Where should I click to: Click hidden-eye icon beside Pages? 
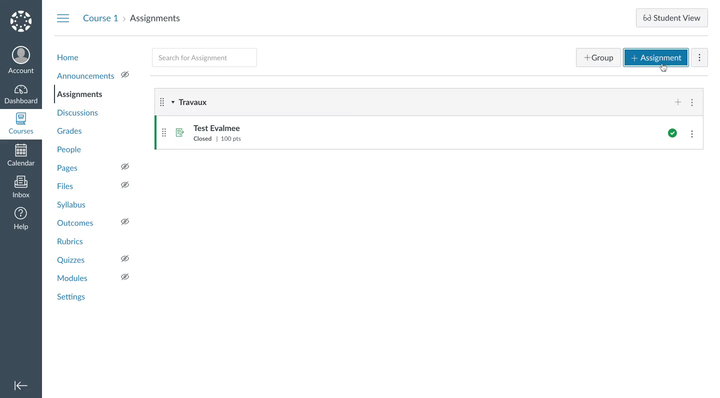coord(125,166)
